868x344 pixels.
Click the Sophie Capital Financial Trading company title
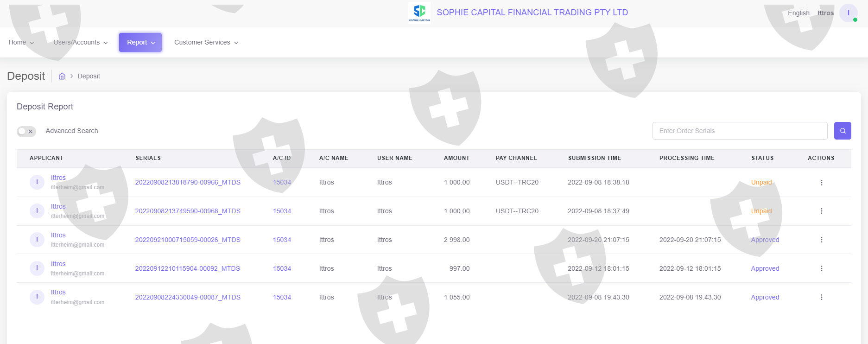[x=532, y=13]
